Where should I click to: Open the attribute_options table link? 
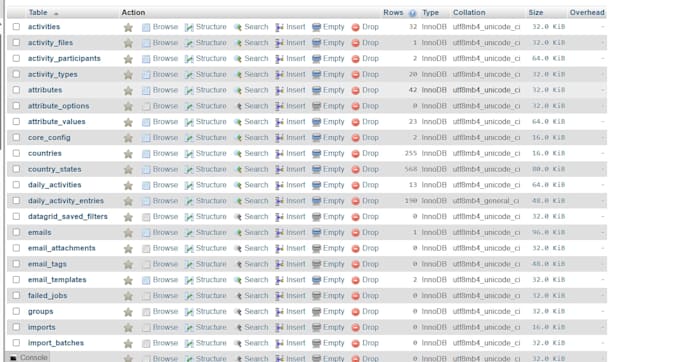(59, 106)
